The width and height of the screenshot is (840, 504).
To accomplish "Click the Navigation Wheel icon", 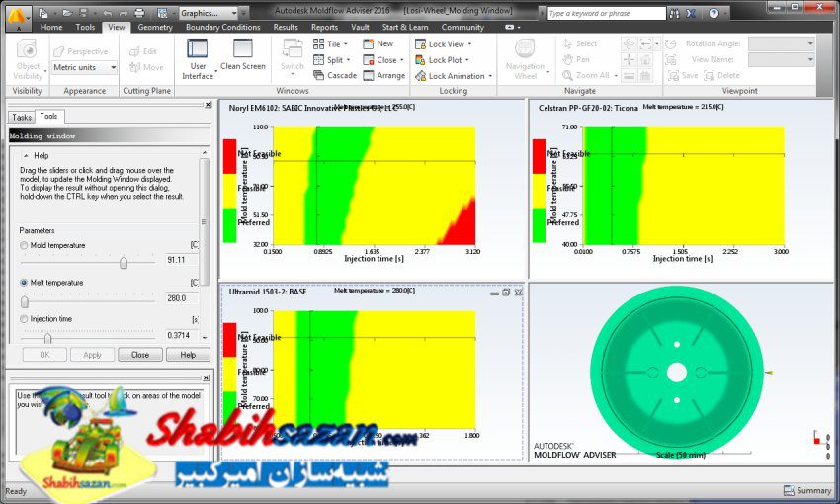I will (x=525, y=48).
